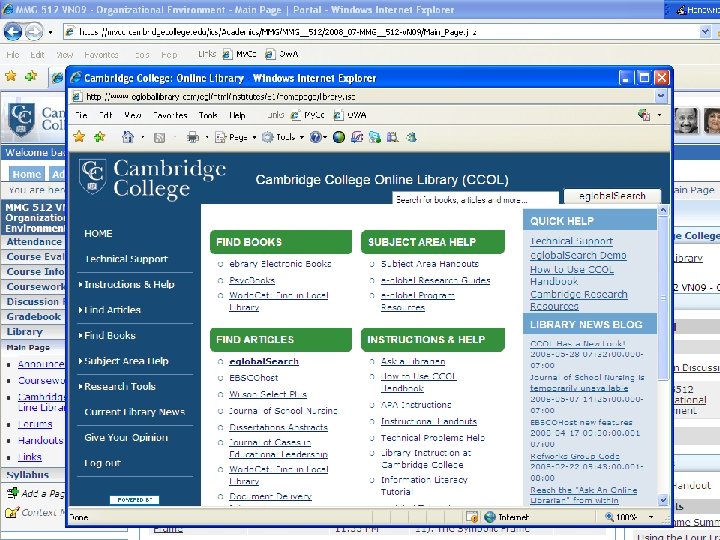Screen dimensions: 720x540
Task: Click Give Your Opinion in the left navigation
Action: (x=126, y=437)
